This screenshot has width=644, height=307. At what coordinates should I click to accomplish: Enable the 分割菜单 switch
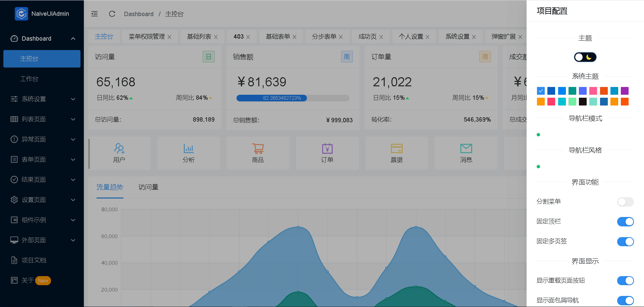625,202
